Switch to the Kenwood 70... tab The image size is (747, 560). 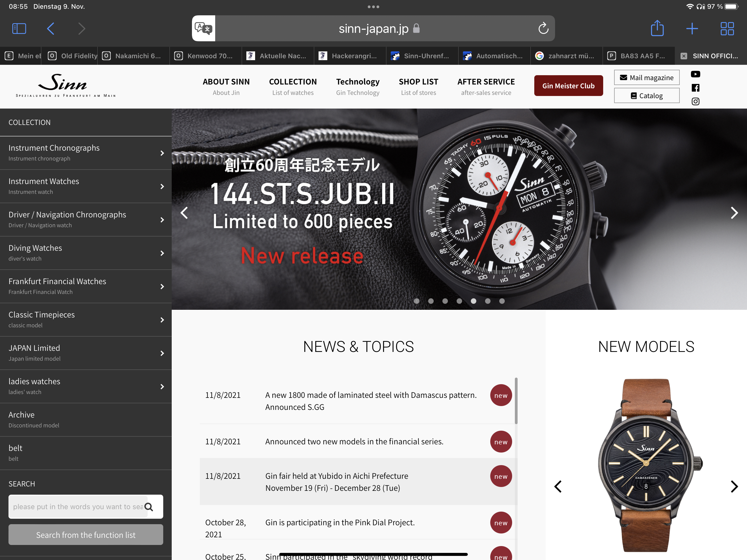(205, 56)
